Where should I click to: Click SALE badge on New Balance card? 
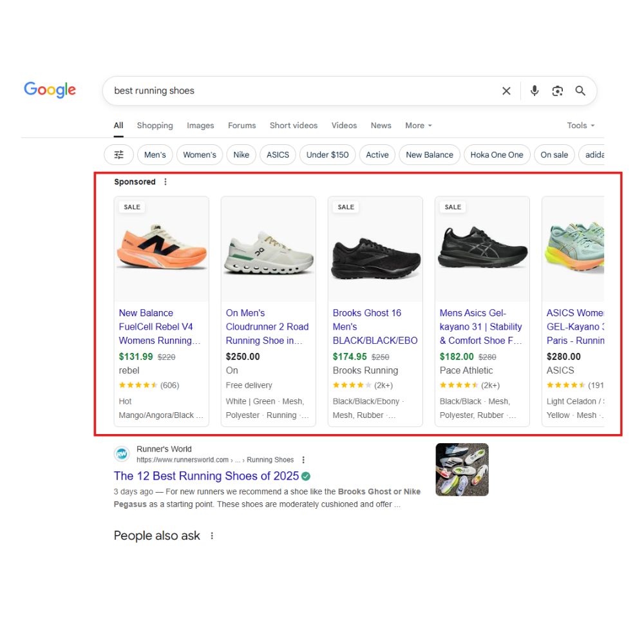(x=132, y=207)
